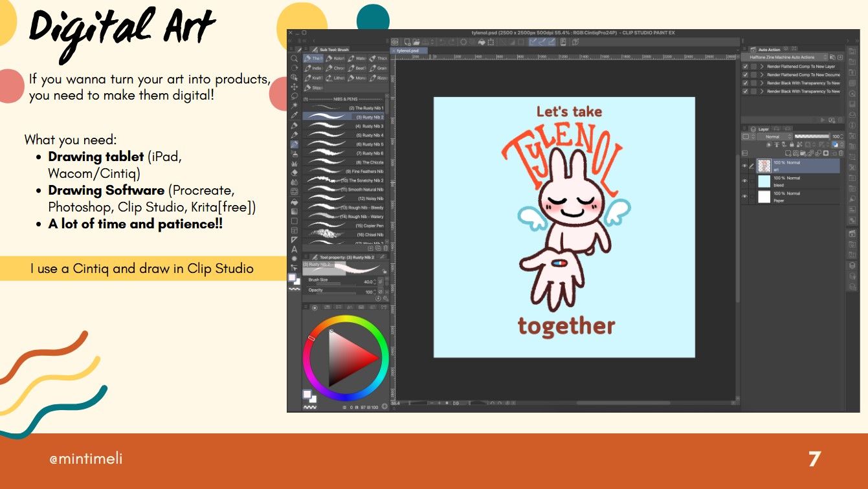The height and width of the screenshot is (489, 868).
Task: Select the Kraft brush group tab
Action: [x=314, y=78]
